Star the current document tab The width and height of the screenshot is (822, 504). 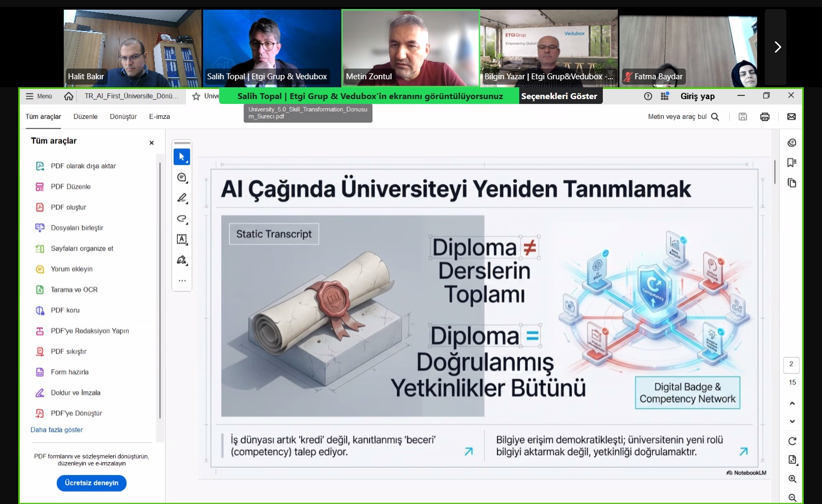tap(196, 96)
